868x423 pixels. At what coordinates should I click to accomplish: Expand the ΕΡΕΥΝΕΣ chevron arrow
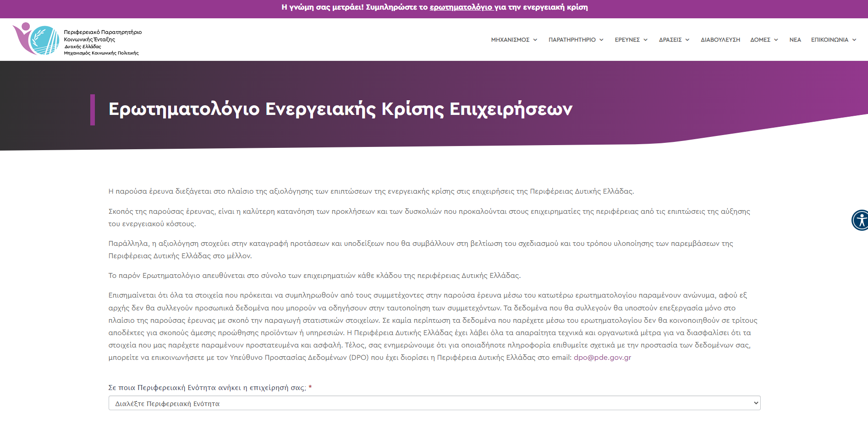click(x=645, y=40)
